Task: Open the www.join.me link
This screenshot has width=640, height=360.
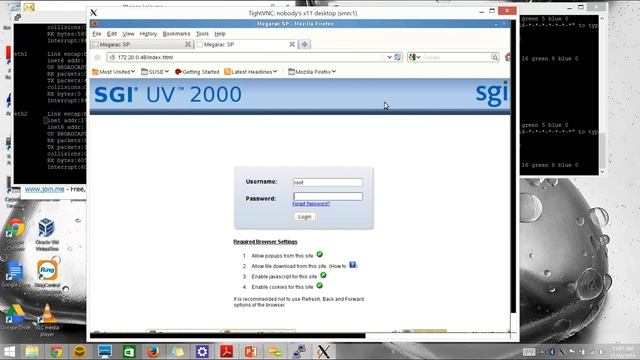Action: point(44,189)
